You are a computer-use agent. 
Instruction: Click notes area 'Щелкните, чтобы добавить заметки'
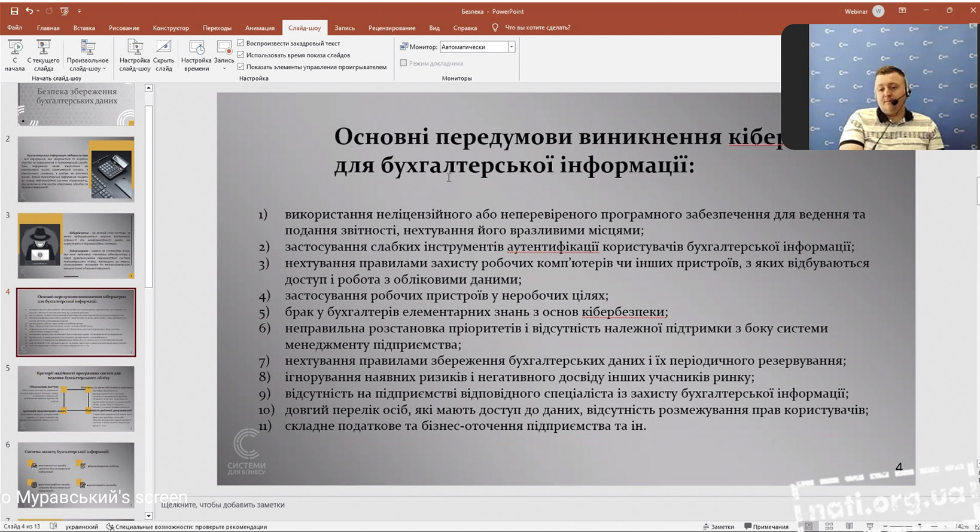(x=223, y=505)
